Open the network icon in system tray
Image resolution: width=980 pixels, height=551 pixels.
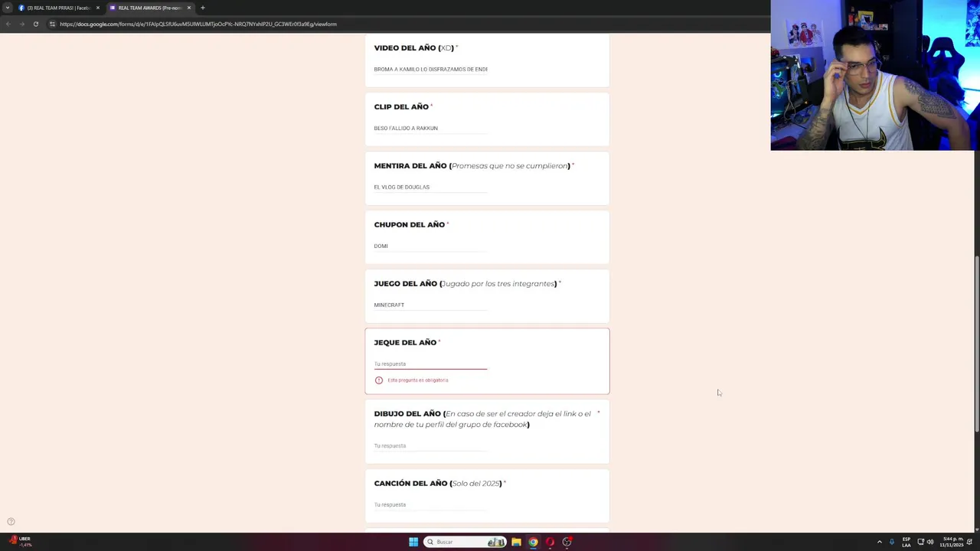coord(920,542)
